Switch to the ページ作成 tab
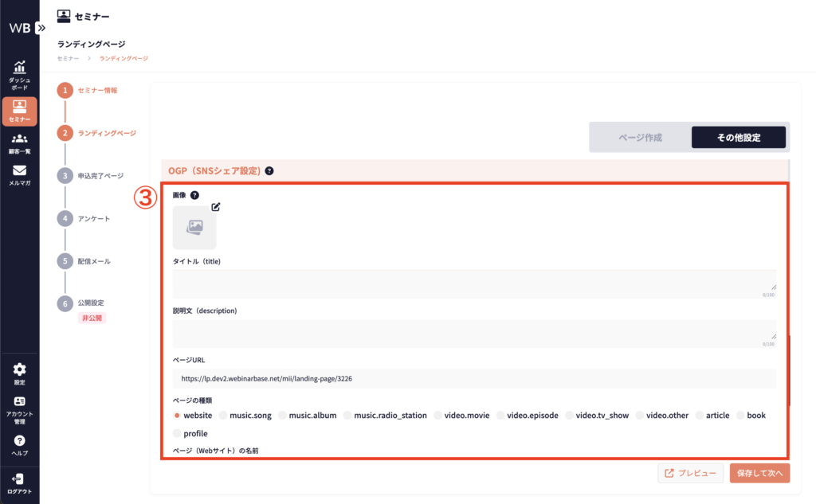Image resolution: width=816 pixels, height=504 pixels. tap(640, 138)
